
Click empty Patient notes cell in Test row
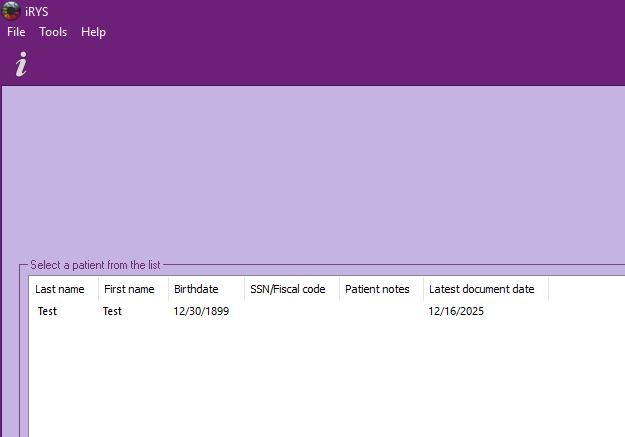coord(381,311)
